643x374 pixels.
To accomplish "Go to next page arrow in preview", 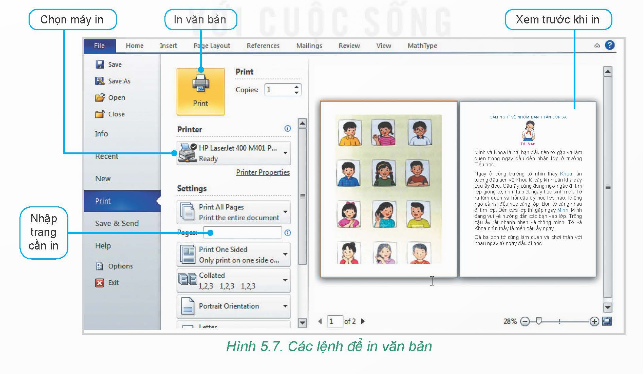I will click(x=363, y=322).
